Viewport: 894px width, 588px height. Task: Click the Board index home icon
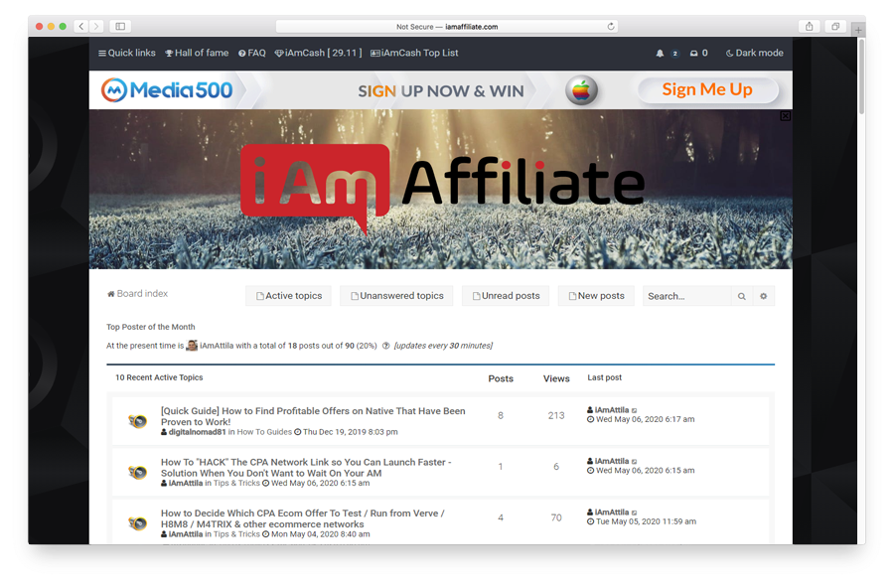(x=110, y=293)
